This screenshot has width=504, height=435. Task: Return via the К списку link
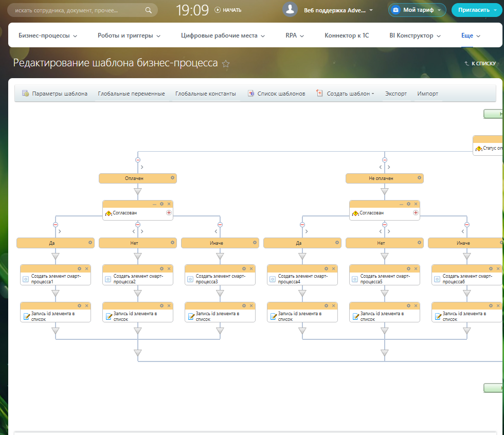(480, 64)
